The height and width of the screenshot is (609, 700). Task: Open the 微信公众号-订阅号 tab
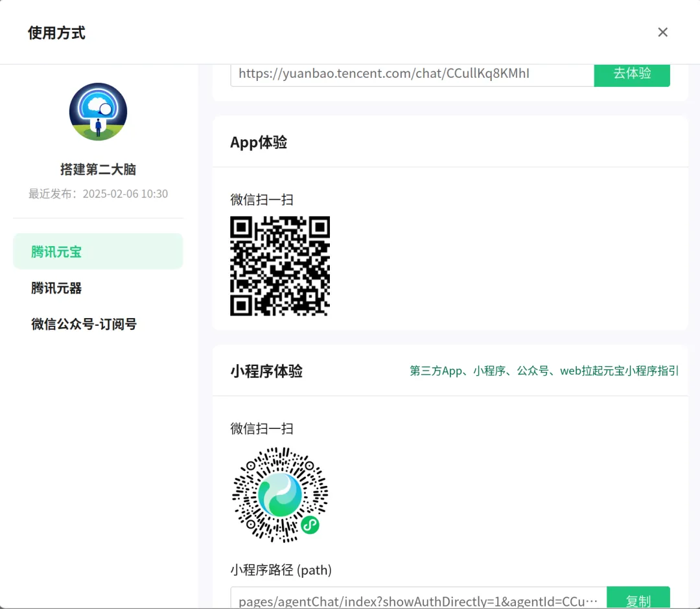pyautogui.click(x=99, y=324)
